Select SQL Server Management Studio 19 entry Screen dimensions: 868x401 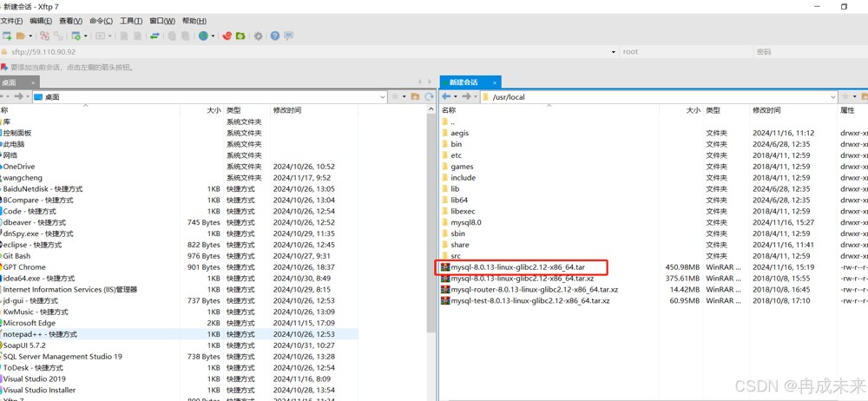pos(62,356)
